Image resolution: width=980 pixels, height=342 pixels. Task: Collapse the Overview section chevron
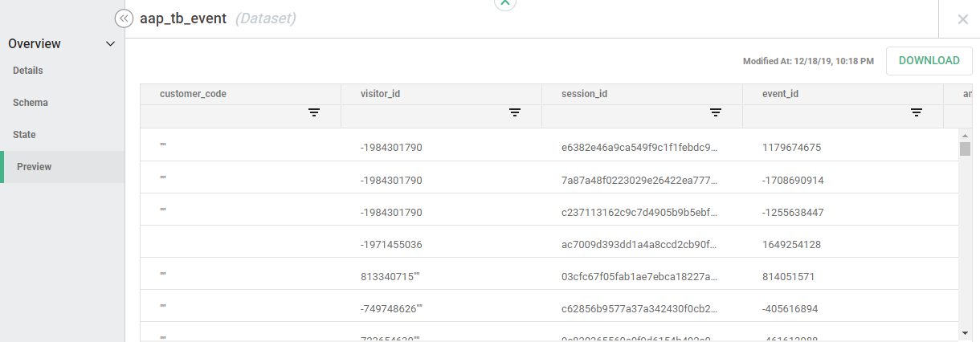[111, 44]
